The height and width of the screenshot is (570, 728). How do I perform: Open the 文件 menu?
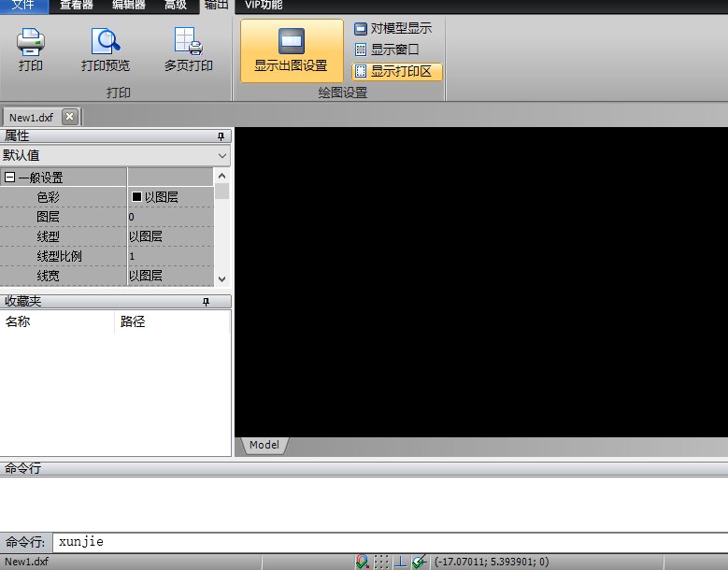(23, 5)
